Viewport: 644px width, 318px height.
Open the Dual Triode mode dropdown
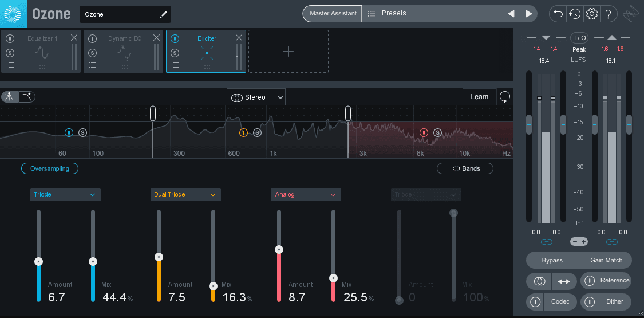(x=185, y=194)
